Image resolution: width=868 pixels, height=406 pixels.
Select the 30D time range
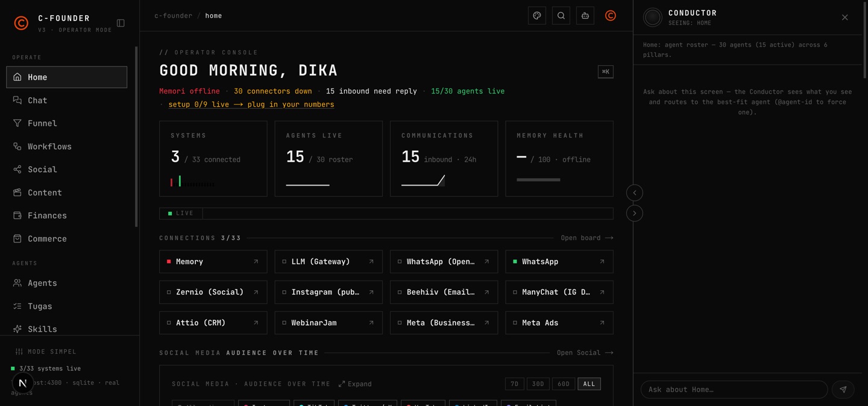[x=538, y=384]
